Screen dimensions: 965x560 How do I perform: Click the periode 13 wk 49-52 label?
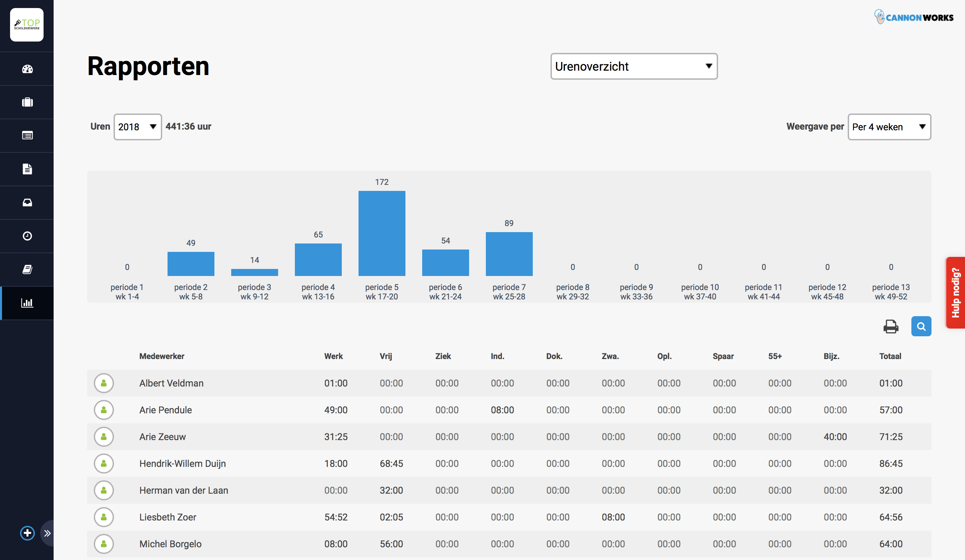891,292
